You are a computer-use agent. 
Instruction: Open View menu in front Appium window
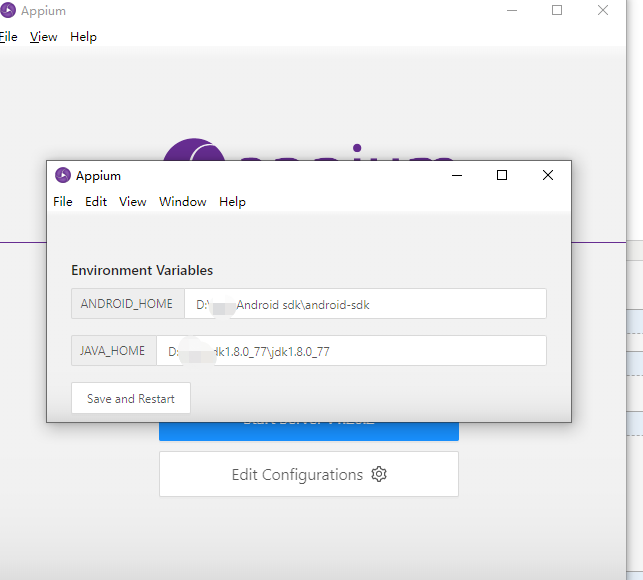pos(132,202)
